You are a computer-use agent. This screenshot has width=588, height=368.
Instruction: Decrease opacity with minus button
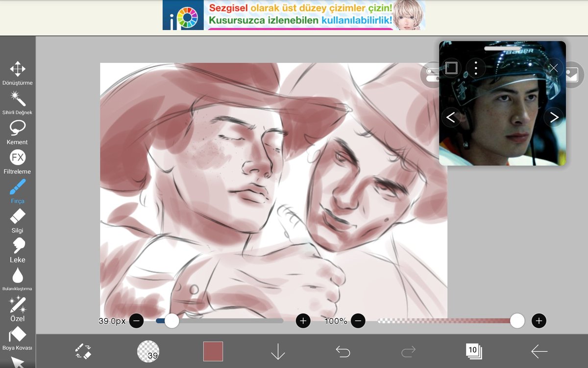click(358, 321)
